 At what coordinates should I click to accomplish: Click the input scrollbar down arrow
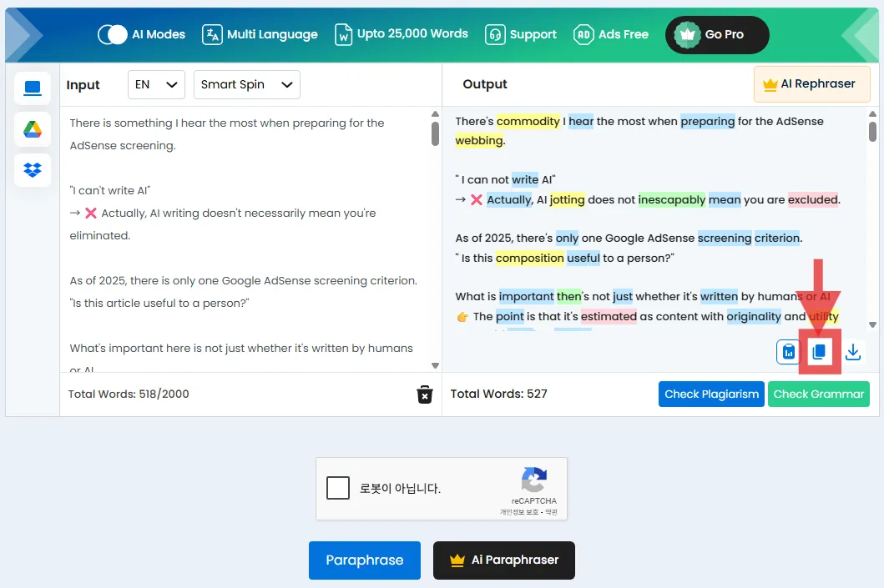point(435,365)
